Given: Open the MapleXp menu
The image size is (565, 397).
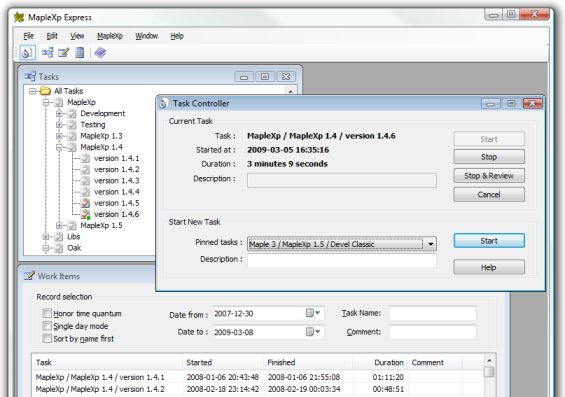Looking at the screenshot, I should [x=110, y=36].
